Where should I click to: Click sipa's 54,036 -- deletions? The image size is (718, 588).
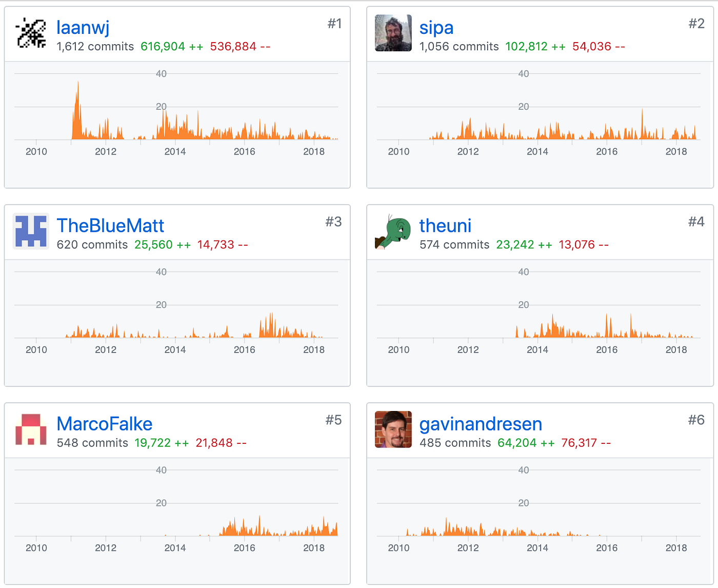click(599, 47)
